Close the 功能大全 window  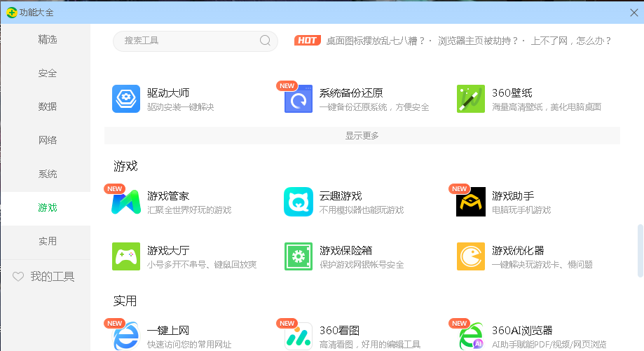coord(633,13)
